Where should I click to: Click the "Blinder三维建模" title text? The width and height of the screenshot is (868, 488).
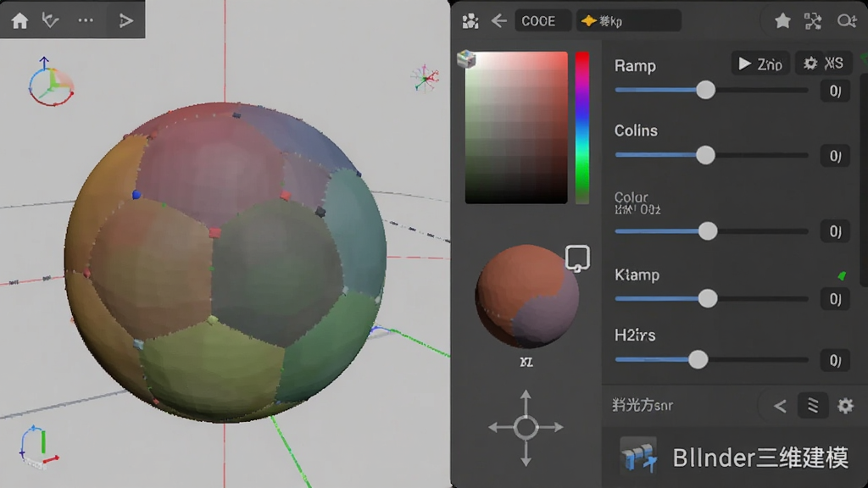760,457
